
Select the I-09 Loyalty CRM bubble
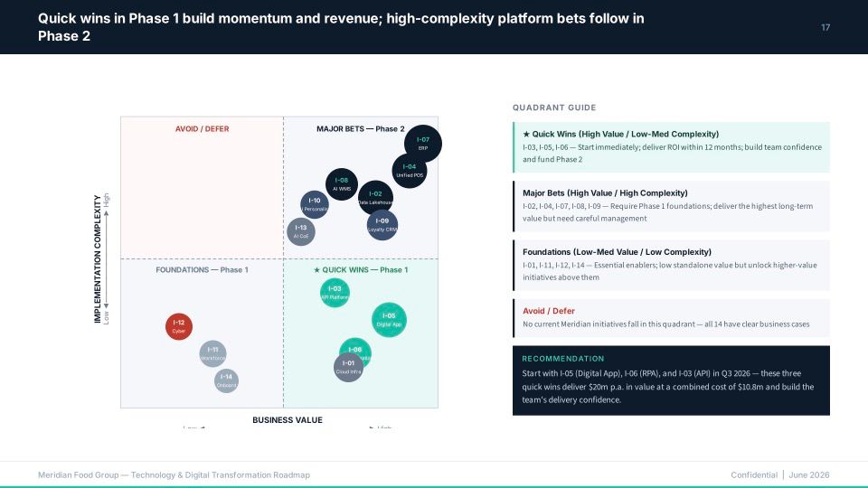[382, 225]
